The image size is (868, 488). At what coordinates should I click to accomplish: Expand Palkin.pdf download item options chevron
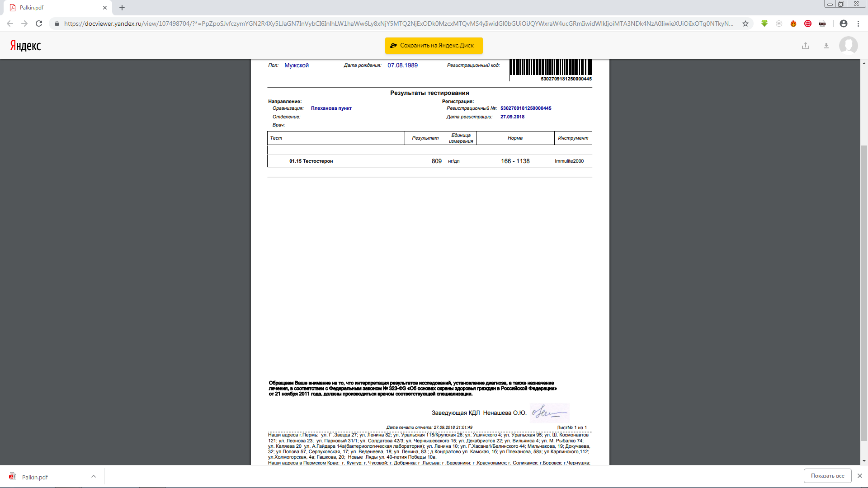94,476
